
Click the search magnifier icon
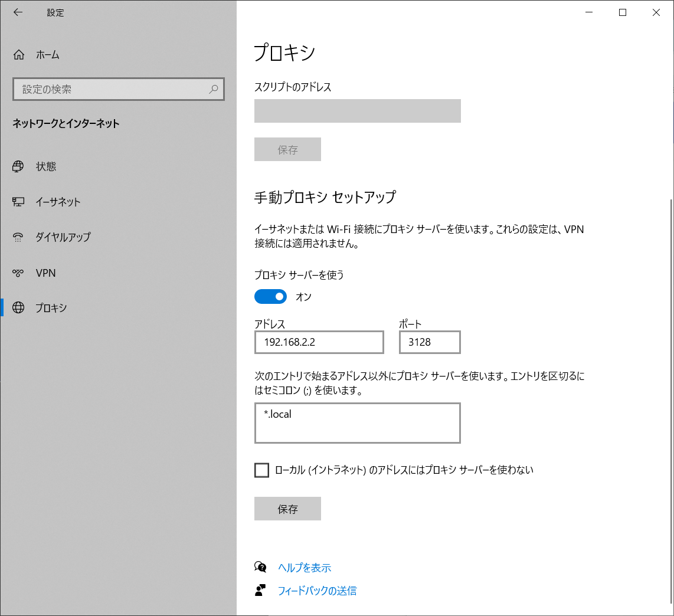pos(214,89)
